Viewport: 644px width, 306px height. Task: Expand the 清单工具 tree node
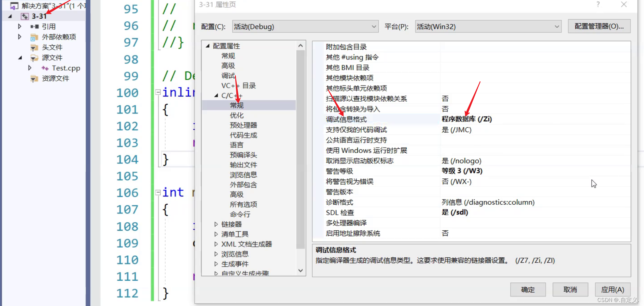tap(216, 234)
